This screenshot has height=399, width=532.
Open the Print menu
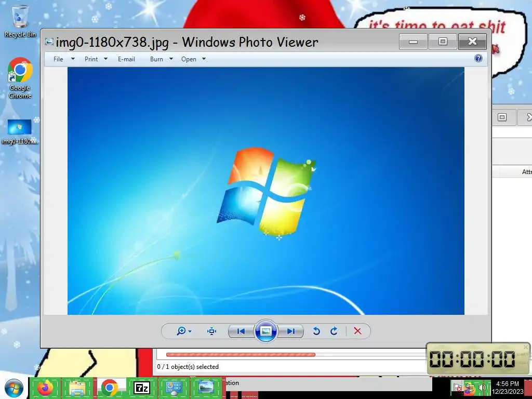point(91,59)
